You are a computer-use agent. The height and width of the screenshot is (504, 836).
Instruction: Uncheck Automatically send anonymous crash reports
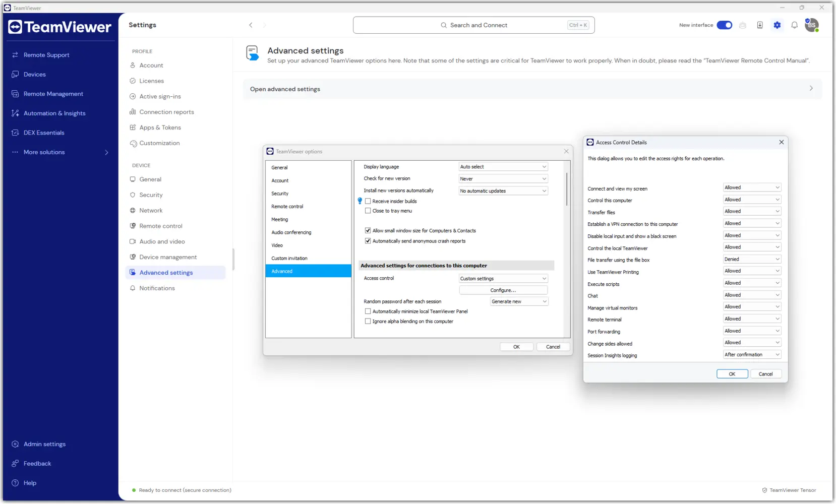[368, 241]
